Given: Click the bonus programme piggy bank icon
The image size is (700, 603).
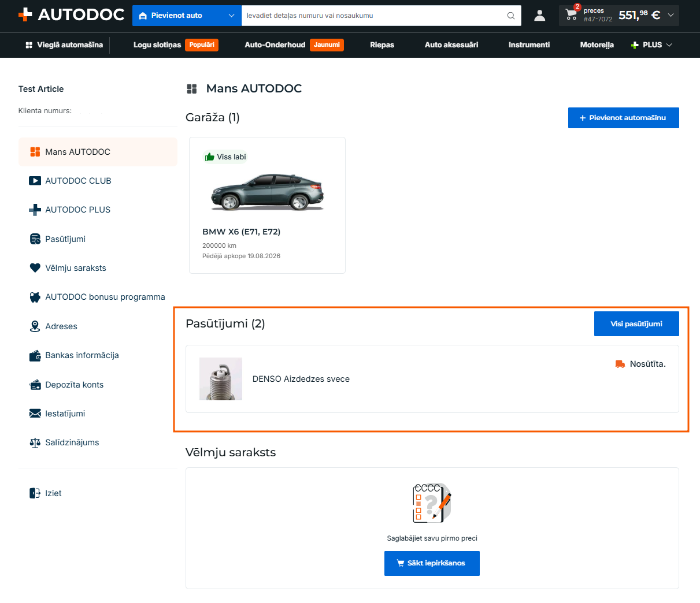Looking at the screenshot, I should (35, 297).
